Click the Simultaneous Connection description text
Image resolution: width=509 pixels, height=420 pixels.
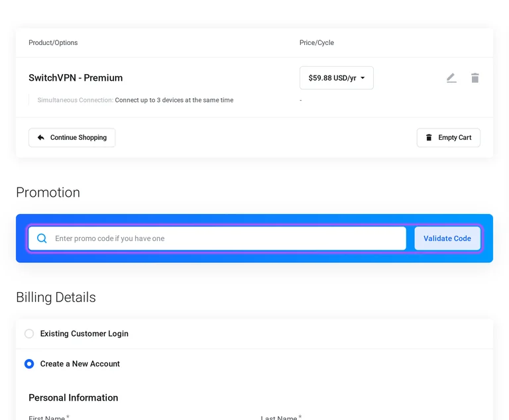pos(135,100)
